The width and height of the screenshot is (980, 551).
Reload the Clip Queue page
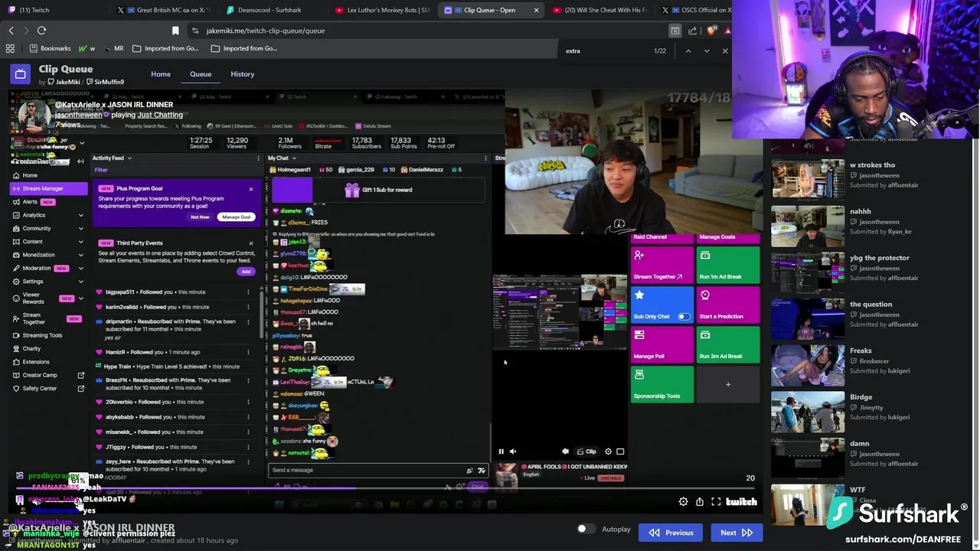pos(41,31)
